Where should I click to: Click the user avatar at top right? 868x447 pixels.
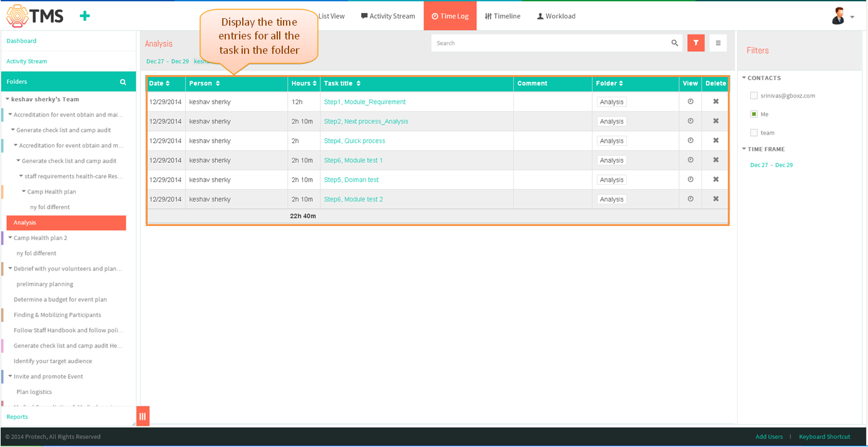pos(838,16)
